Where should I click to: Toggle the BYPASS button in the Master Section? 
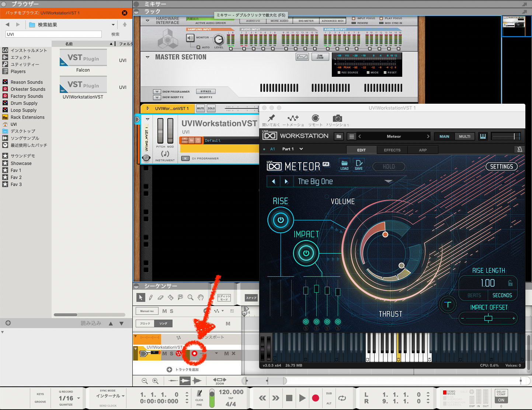[x=206, y=92]
